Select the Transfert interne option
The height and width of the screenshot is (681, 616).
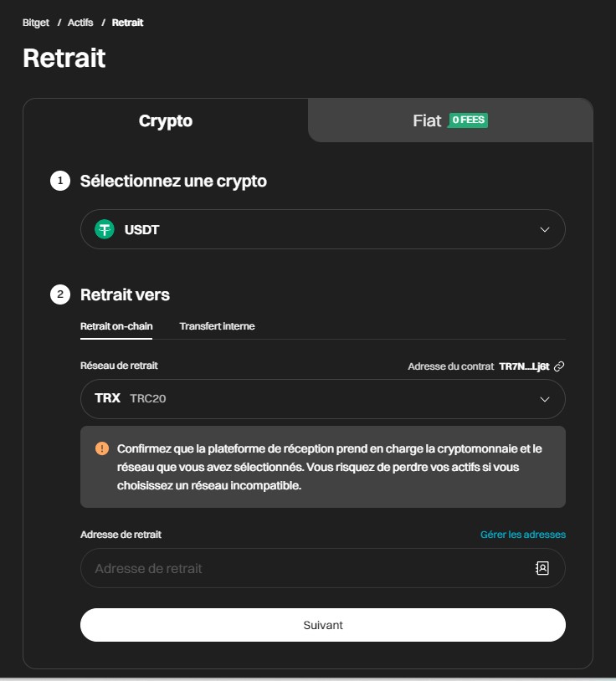point(216,326)
